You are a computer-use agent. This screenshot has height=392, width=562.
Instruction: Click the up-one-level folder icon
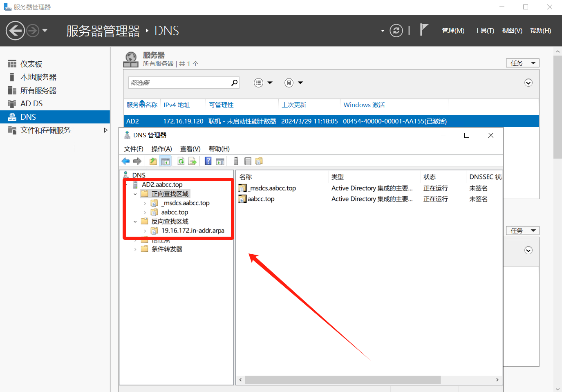point(153,161)
